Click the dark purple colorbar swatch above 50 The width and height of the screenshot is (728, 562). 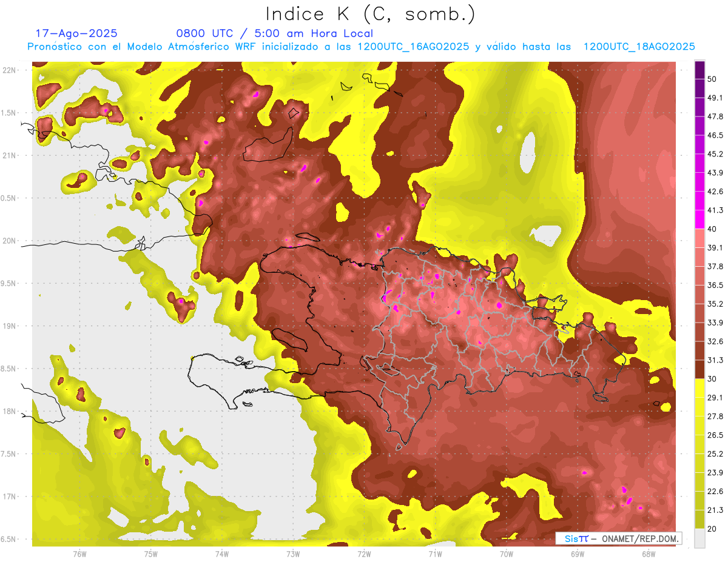pos(700,70)
